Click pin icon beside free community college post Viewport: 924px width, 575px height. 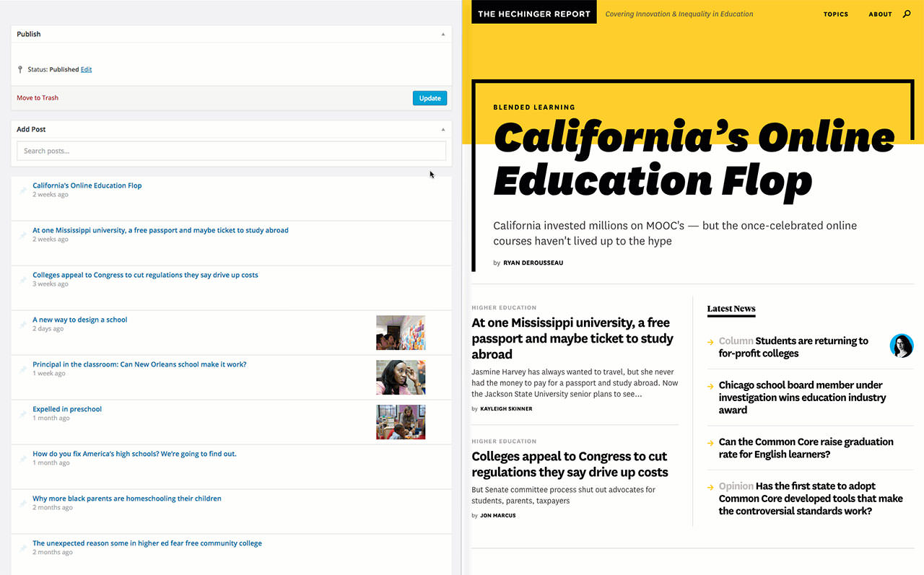coord(23,548)
